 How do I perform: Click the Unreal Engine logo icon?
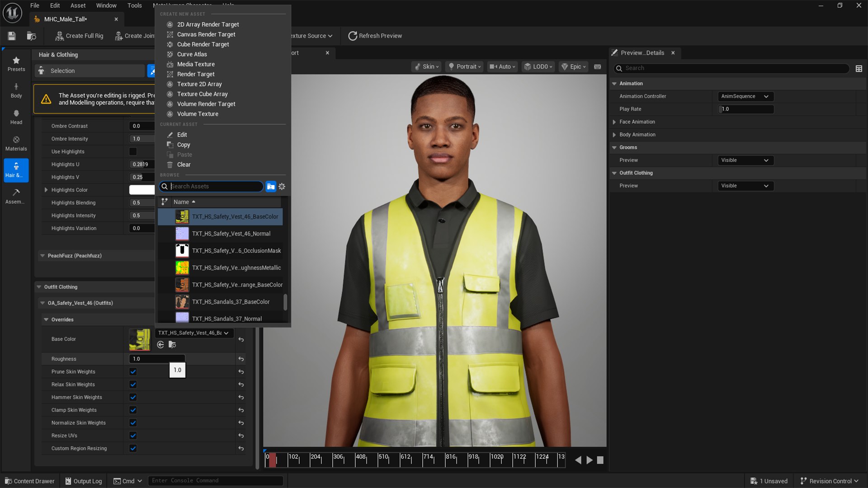12,13
